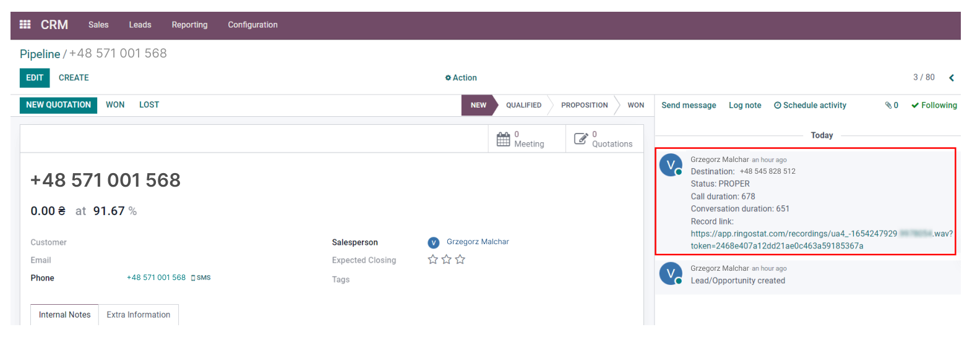Click the 91.67 probability value
The height and width of the screenshot is (340, 980).
click(x=109, y=211)
